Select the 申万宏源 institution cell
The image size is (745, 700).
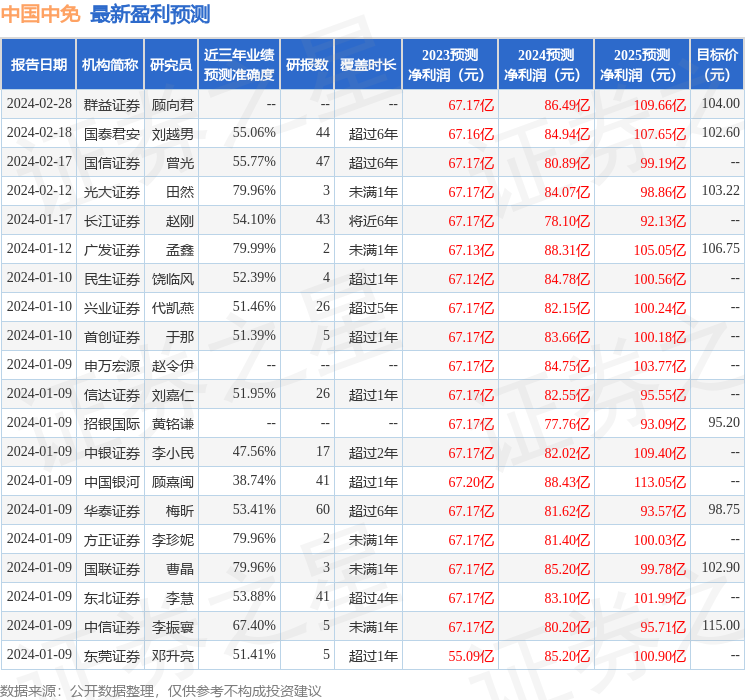pos(112,366)
